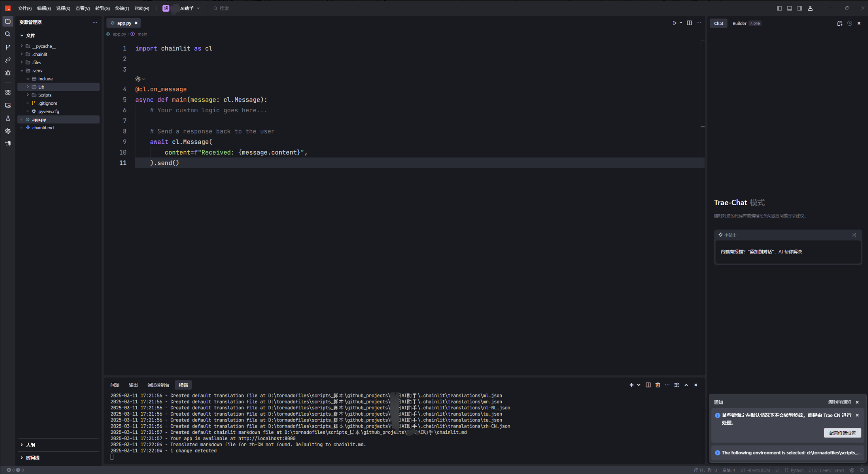Image resolution: width=868 pixels, height=474 pixels.
Task: Open the Testing flask icon
Action: [7, 118]
